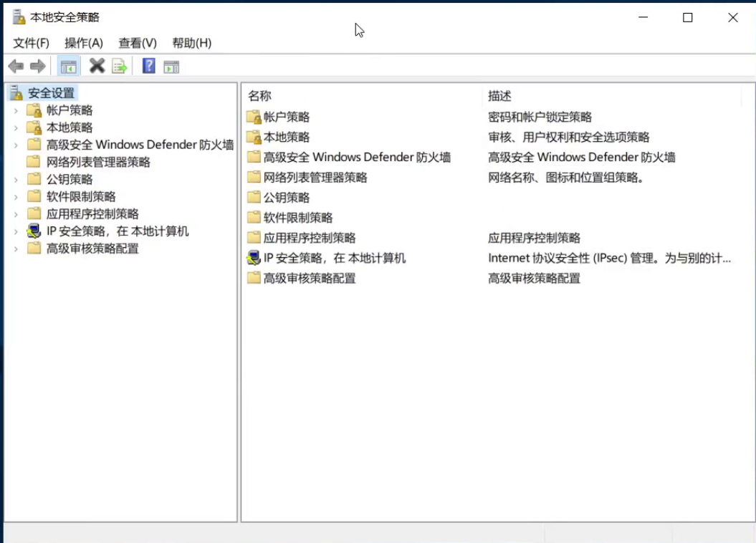The image size is (756, 543).
Task: Click the 公钥策略 folder icon in the tree
Action: [x=34, y=179]
